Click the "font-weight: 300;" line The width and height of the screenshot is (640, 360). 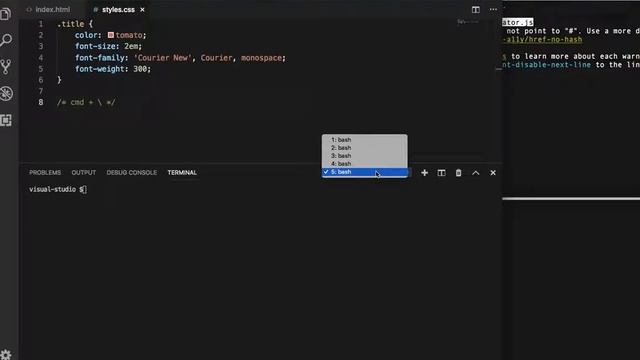click(x=113, y=69)
